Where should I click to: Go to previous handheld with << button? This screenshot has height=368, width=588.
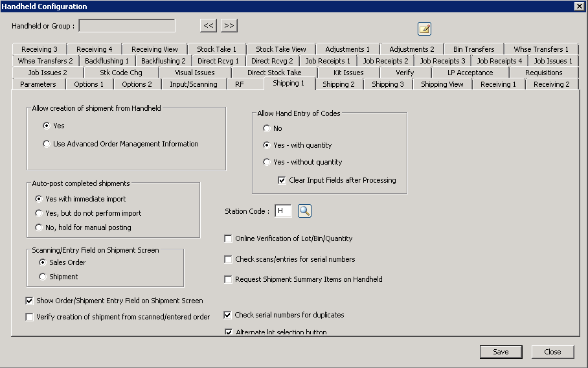pos(209,26)
